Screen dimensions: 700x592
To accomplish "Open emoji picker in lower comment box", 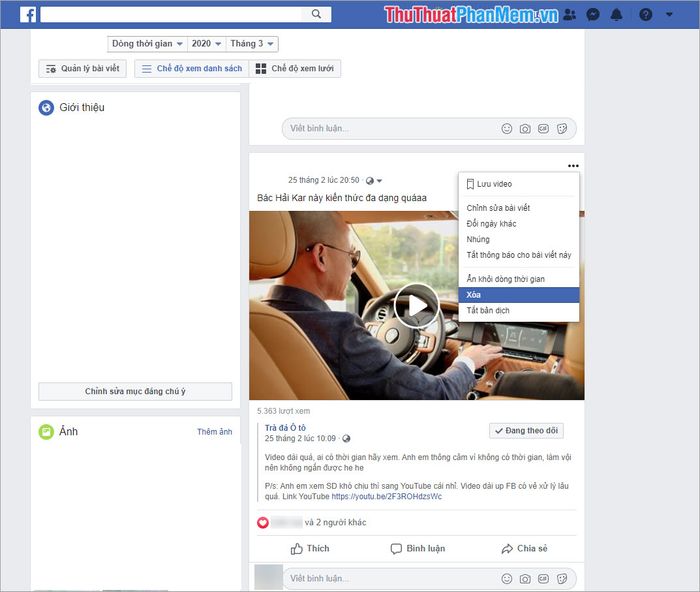I will [507, 579].
